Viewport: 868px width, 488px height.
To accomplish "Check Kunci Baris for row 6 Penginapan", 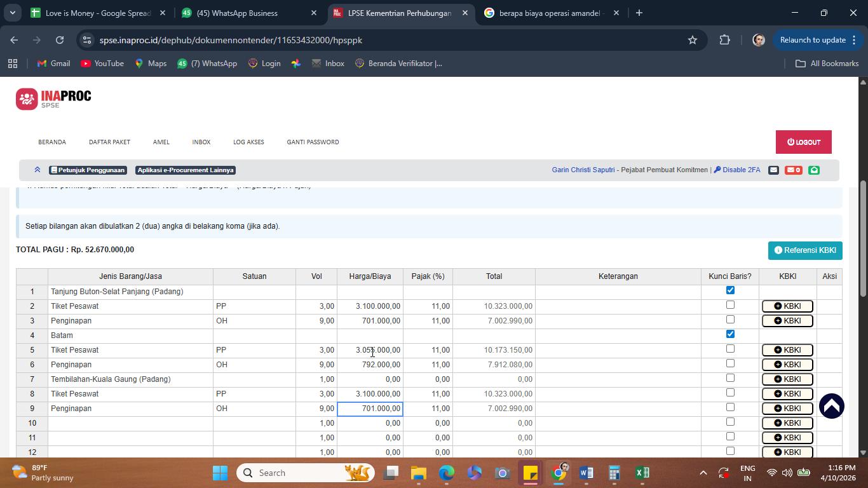I will click(730, 363).
